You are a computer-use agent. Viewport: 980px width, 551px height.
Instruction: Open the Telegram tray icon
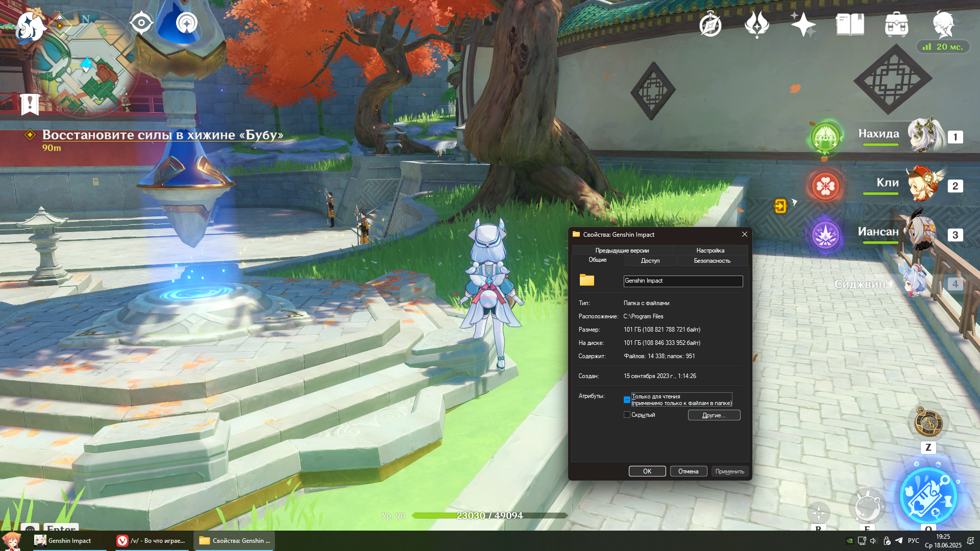[899, 540]
